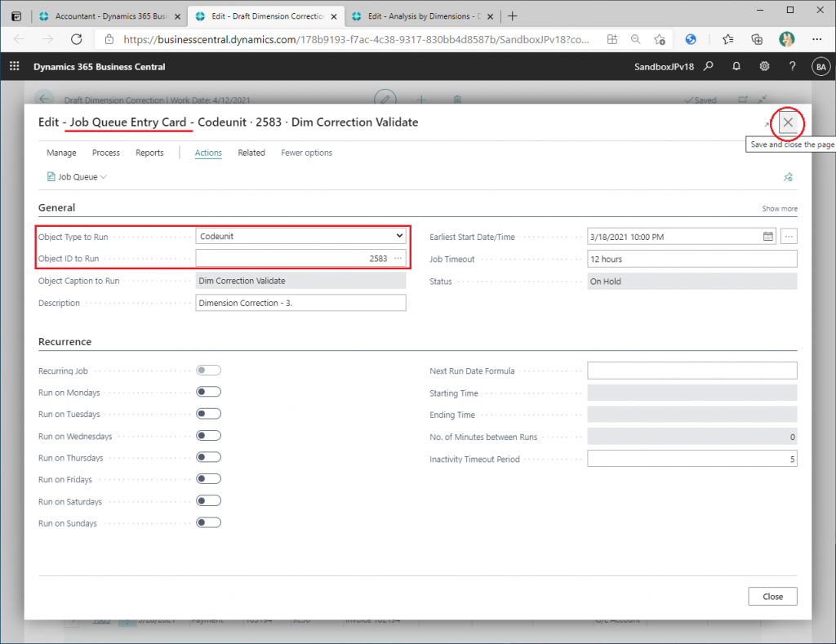836x644 pixels.
Task: Click Show more in General section
Action: [x=780, y=208]
